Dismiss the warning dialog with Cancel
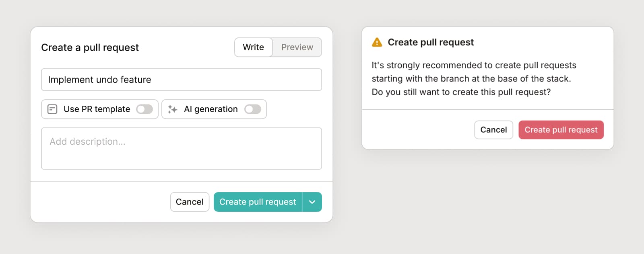This screenshot has width=644, height=254. [493, 130]
